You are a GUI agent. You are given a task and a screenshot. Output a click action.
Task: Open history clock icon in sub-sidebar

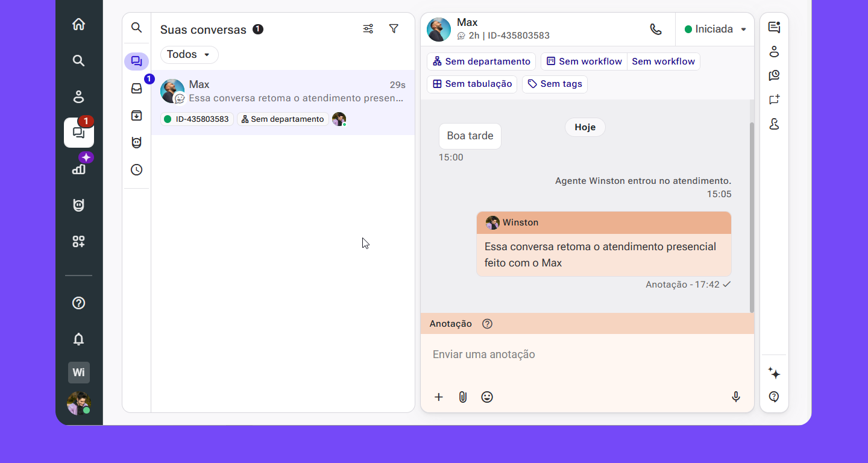click(137, 169)
